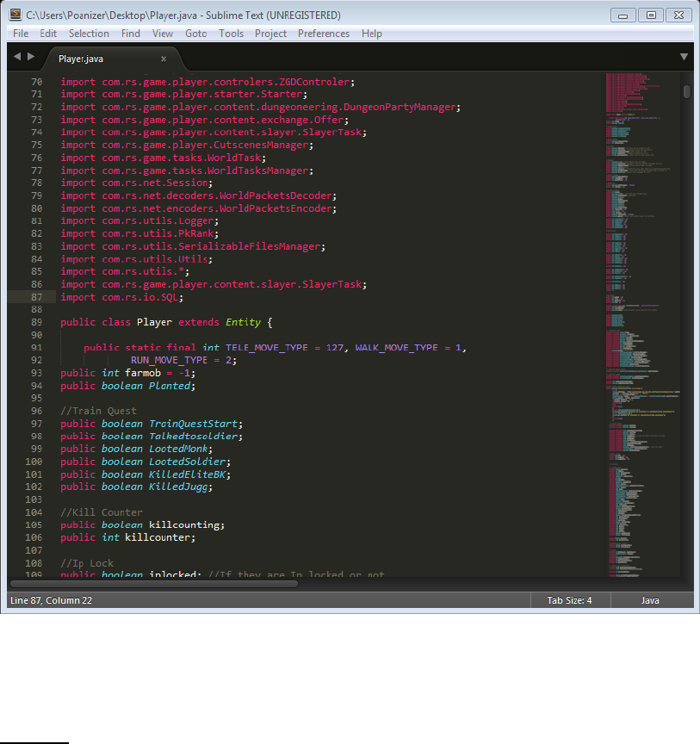
Task: Click the TrainQuestStart field
Action: click(x=193, y=424)
